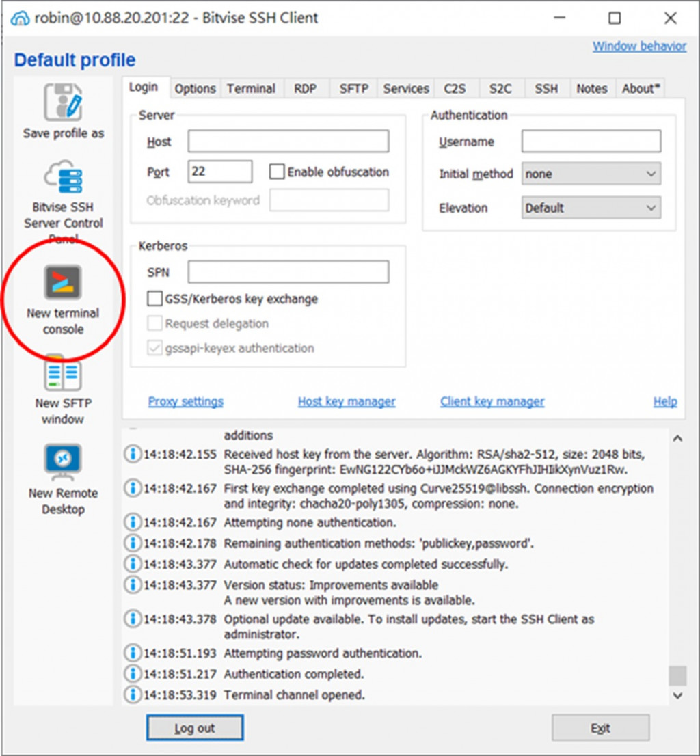Open the Notes tab
The height and width of the screenshot is (756, 700).
(592, 89)
